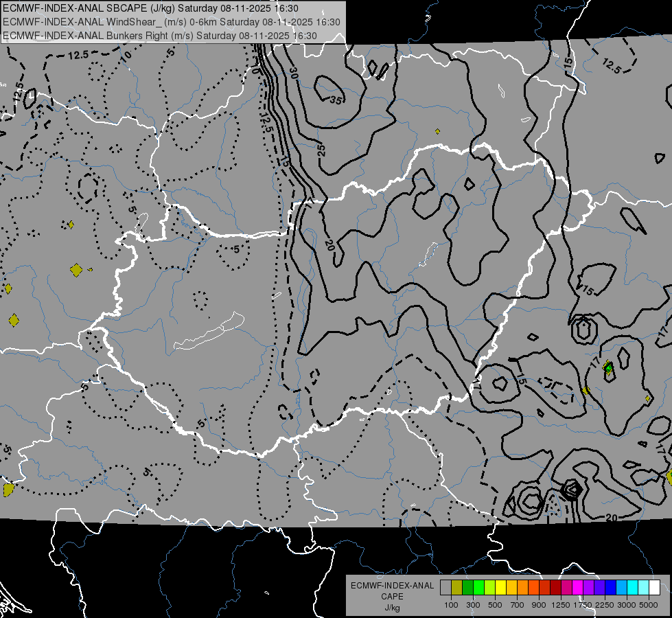Viewport: 672px width, 618px height.
Task: Click the pure blue legend swatch
Action: click(611, 587)
